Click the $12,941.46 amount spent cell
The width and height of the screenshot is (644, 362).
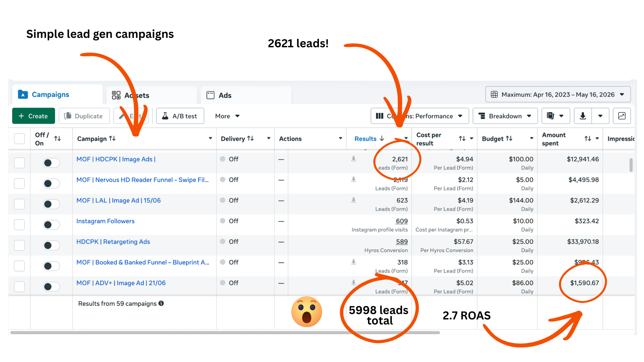pos(583,159)
